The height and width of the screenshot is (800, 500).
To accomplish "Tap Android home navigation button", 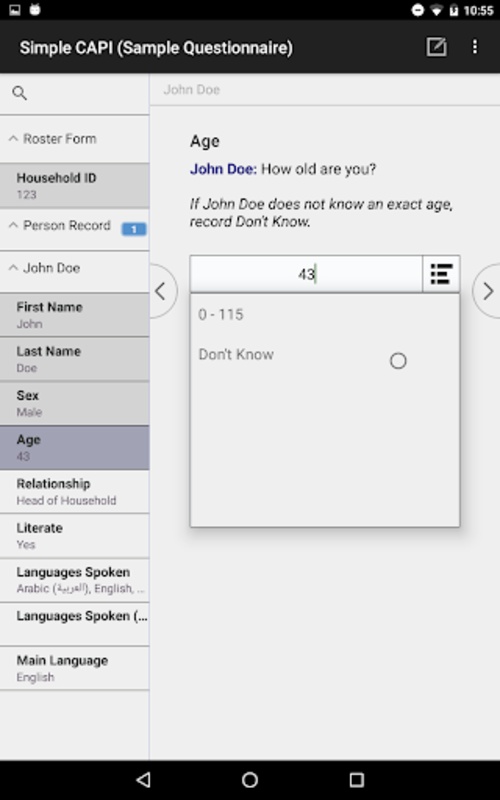I will point(249,779).
